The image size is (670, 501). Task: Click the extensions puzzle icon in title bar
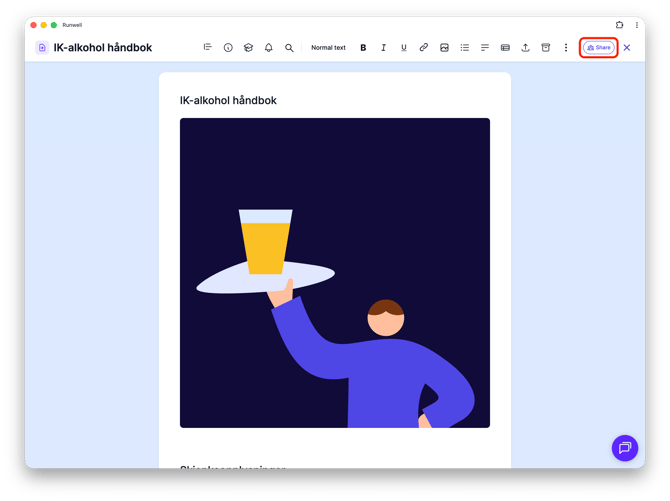[x=620, y=25]
